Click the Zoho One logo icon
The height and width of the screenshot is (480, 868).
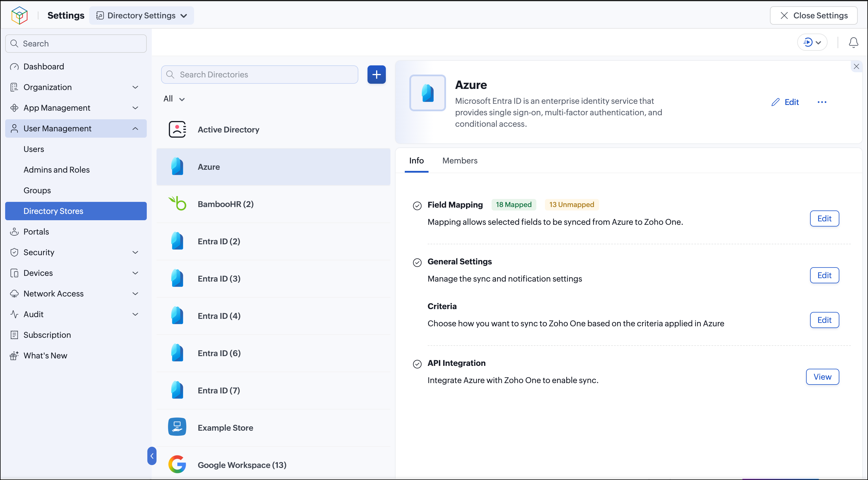point(19,15)
